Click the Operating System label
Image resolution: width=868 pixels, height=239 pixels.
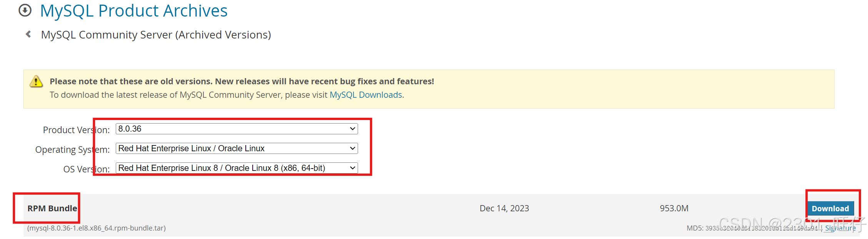click(x=72, y=150)
